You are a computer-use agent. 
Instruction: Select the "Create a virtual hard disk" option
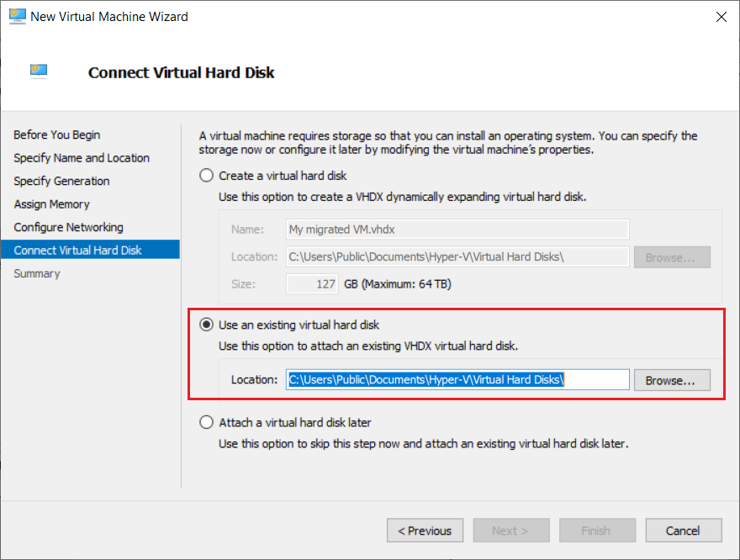click(206, 175)
